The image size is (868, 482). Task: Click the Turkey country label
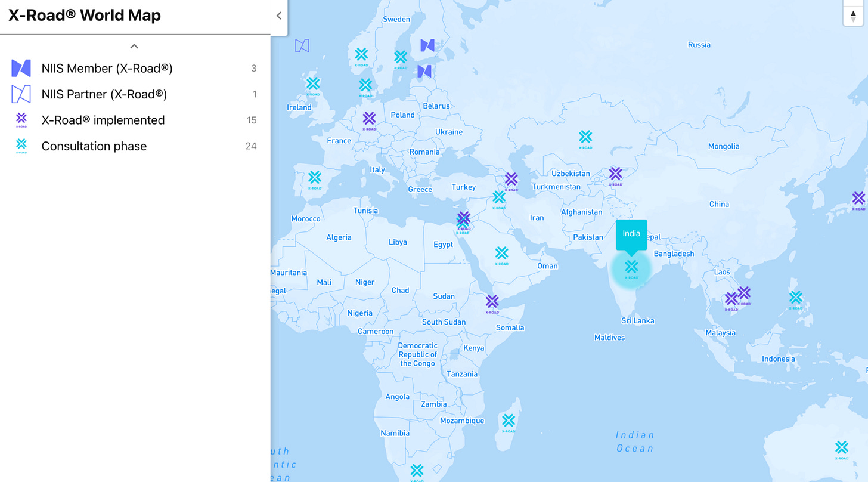click(x=463, y=187)
